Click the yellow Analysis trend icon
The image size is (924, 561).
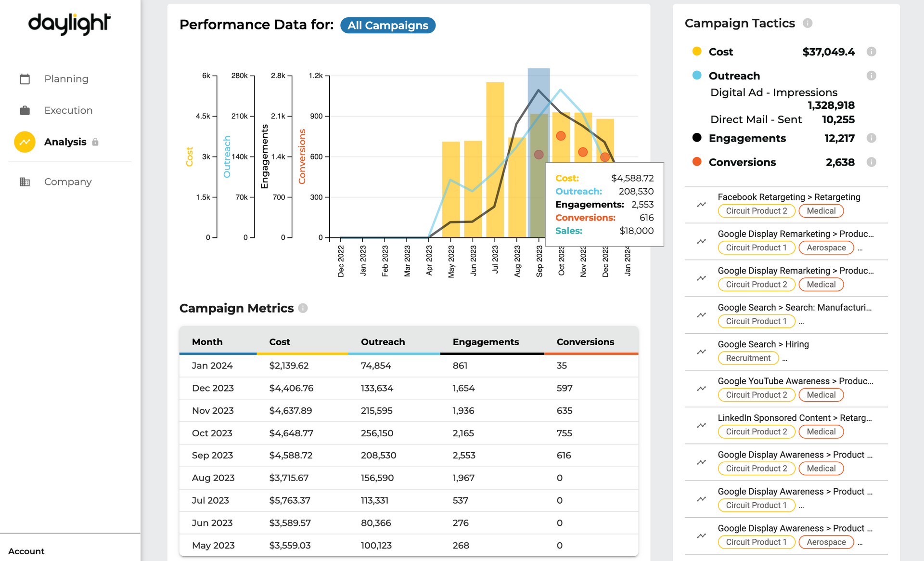click(x=25, y=142)
